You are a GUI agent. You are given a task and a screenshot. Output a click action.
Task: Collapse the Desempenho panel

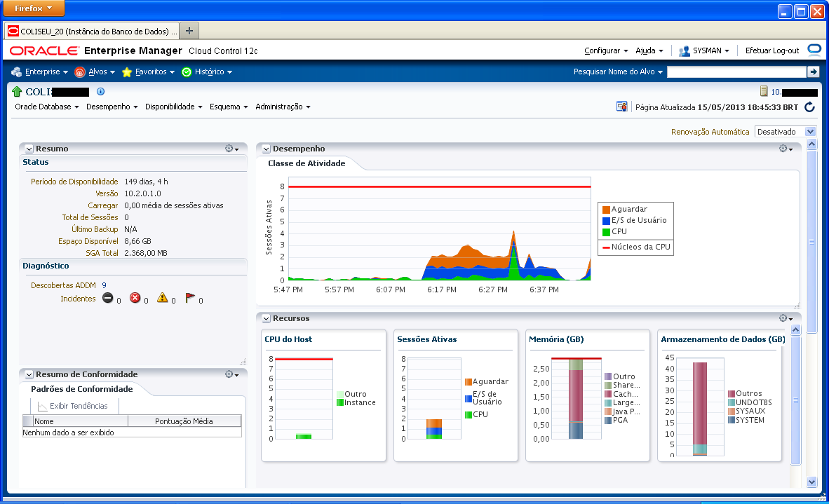click(x=266, y=149)
